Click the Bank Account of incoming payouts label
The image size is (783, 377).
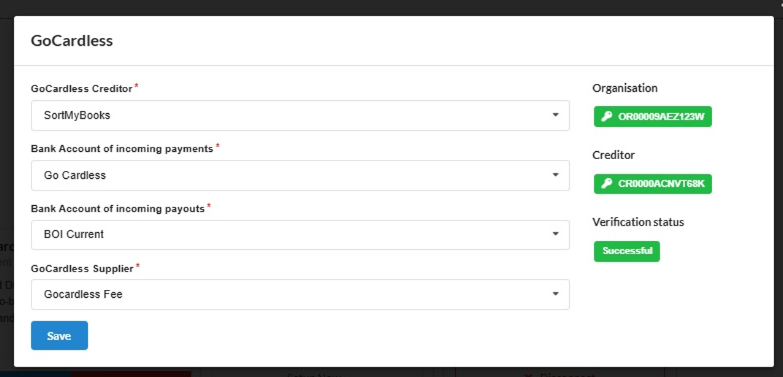(x=118, y=209)
